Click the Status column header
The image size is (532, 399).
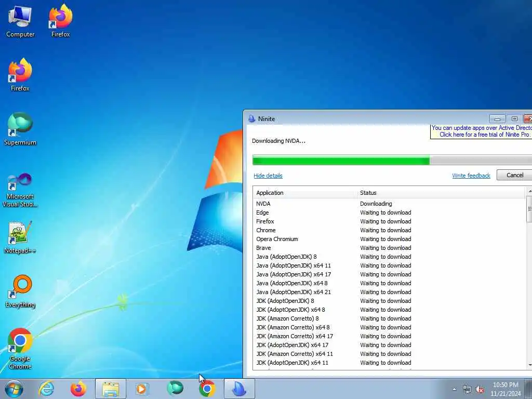pos(441,193)
